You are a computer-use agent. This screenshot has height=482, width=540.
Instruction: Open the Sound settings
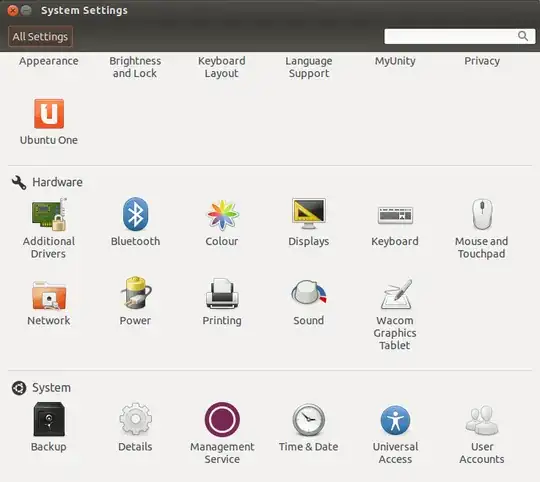coord(309,292)
